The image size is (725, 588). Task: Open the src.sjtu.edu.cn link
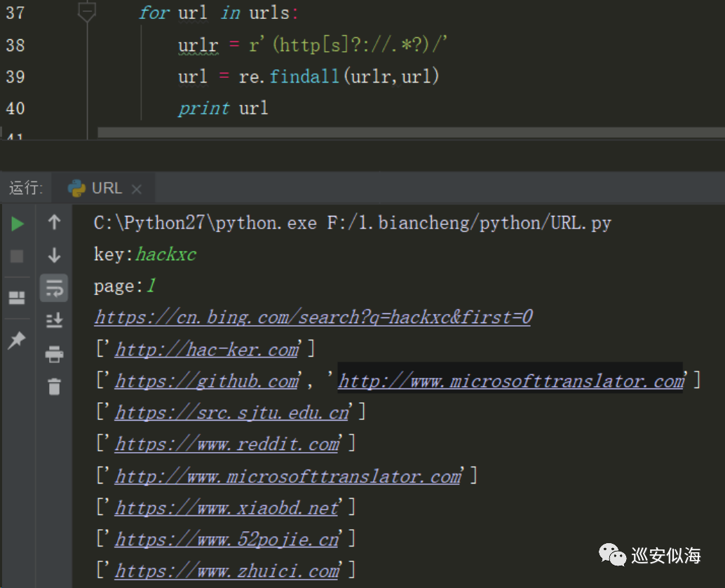pos(231,413)
